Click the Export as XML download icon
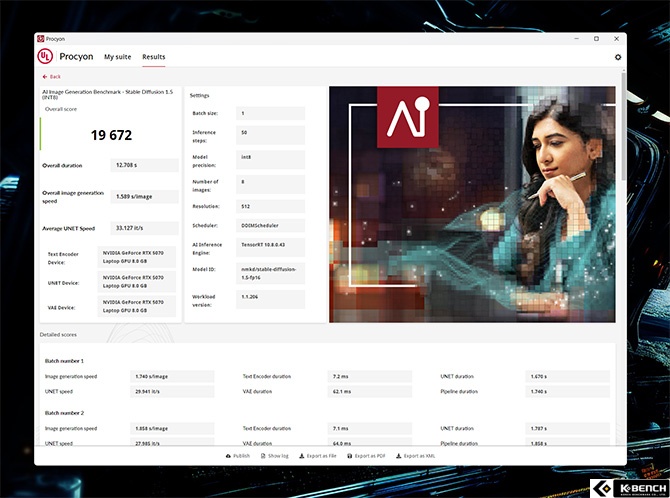670x498 pixels. click(x=399, y=455)
